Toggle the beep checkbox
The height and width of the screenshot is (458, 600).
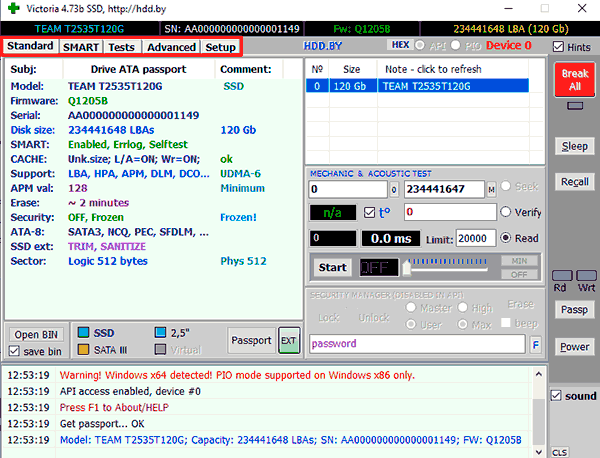point(505,323)
